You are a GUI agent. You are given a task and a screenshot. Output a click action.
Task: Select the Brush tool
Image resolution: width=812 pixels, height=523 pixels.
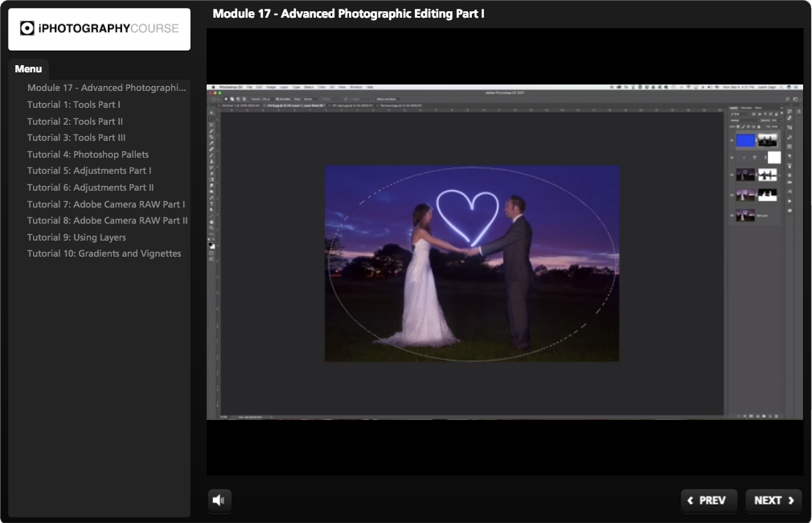[x=211, y=155]
